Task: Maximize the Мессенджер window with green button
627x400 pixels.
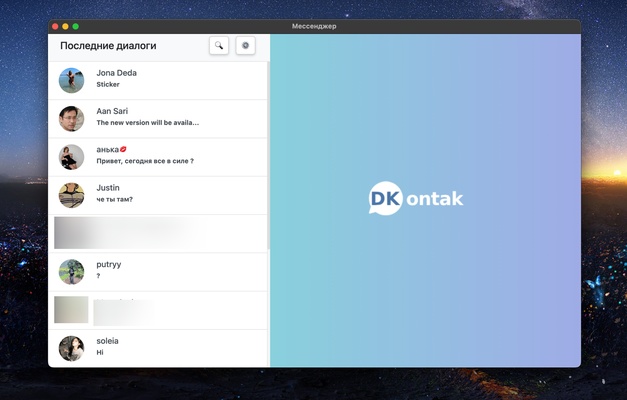Action: pos(76,26)
